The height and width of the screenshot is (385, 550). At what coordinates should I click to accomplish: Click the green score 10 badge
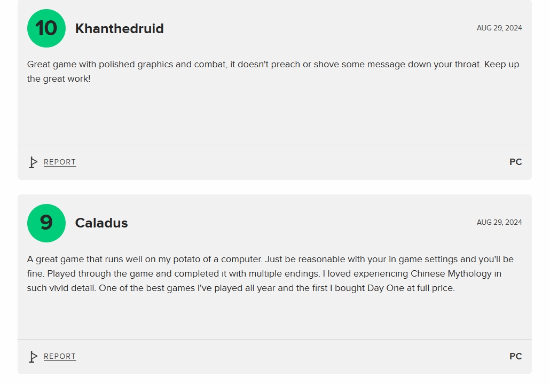tap(46, 28)
